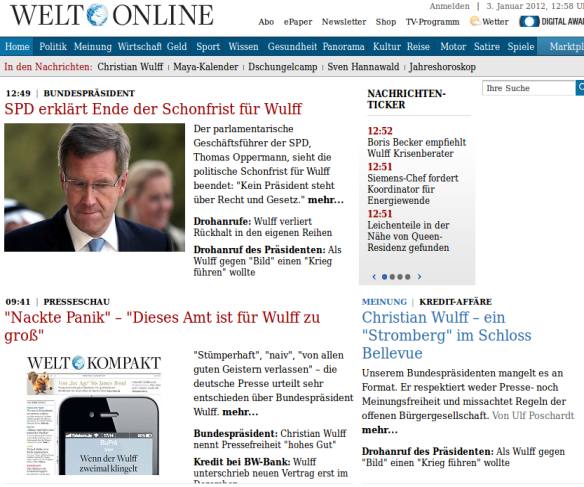Screen dimensions: 584x487
Task: Open ticker item Siemens-Chef fordert Koordinator
Action: click(413, 189)
